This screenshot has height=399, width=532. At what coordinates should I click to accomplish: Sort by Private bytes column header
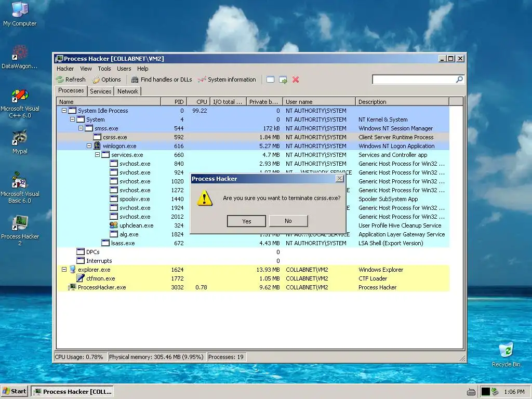click(264, 101)
